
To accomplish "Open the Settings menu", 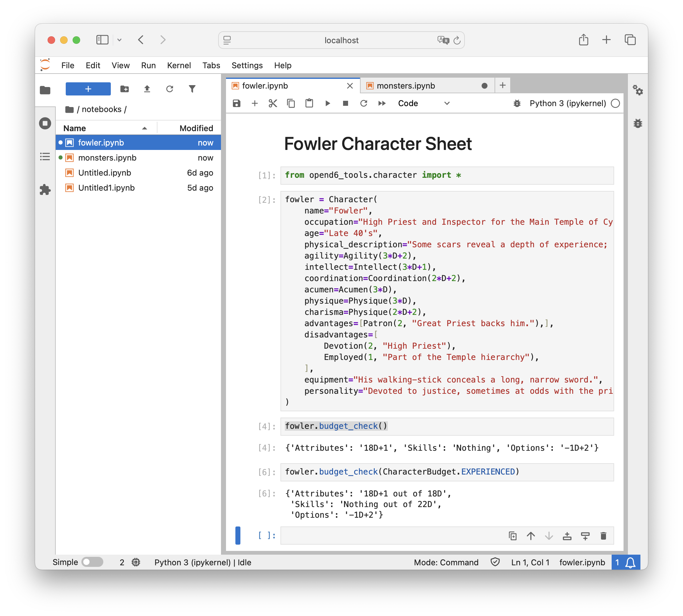I will (247, 65).
